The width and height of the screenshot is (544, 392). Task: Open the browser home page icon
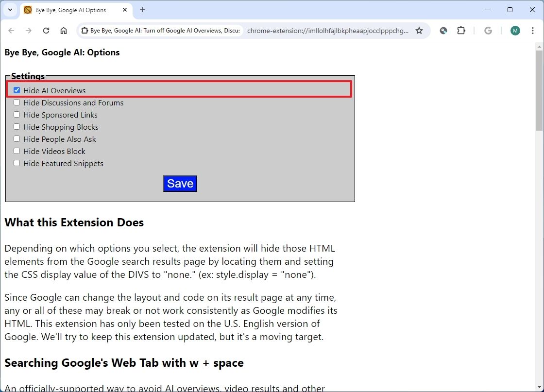(x=64, y=30)
